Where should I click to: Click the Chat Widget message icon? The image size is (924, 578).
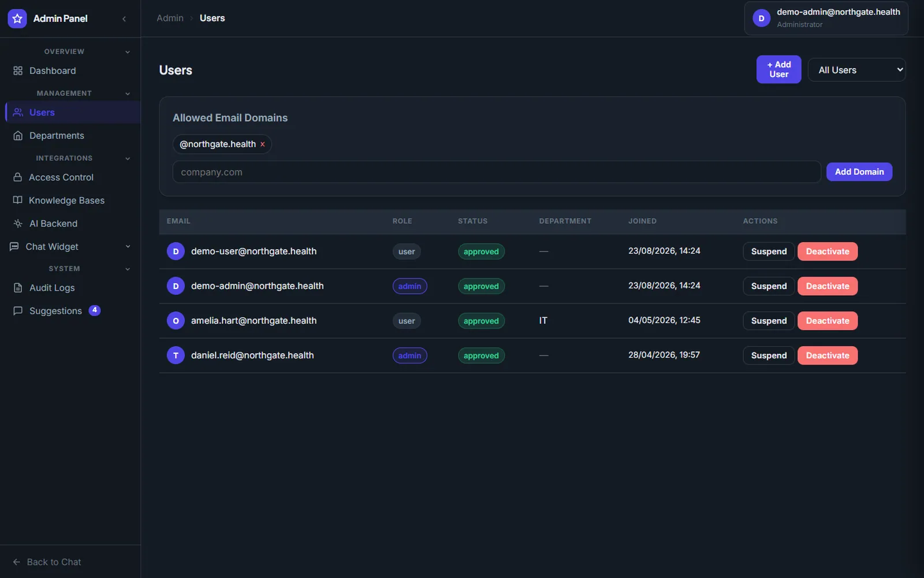14,246
